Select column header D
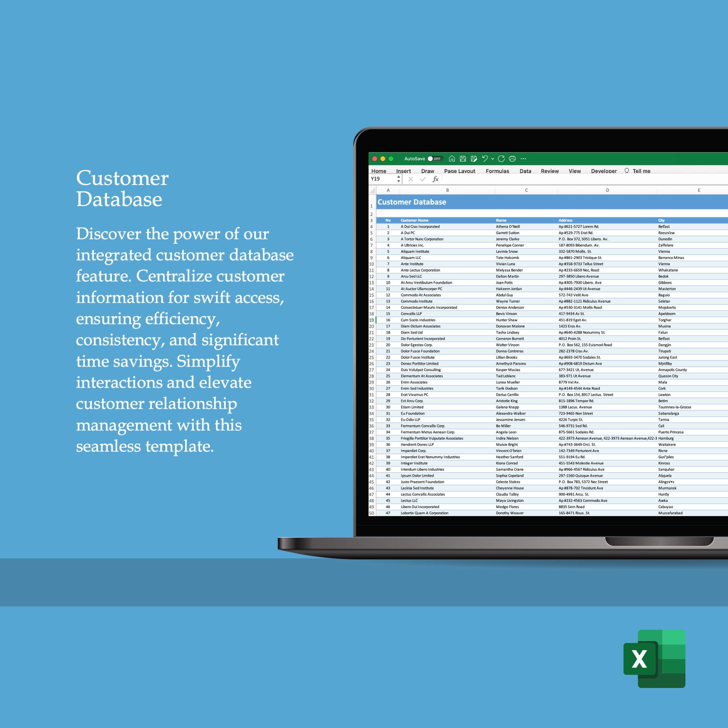This screenshot has width=728, height=728. coord(608,190)
